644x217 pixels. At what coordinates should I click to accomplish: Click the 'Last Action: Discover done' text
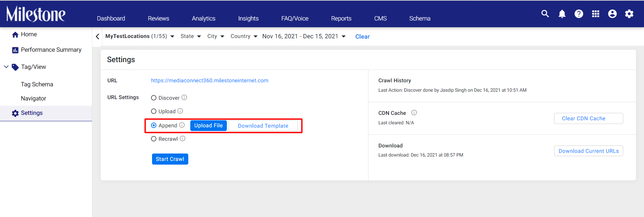click(x=452, y=90)
